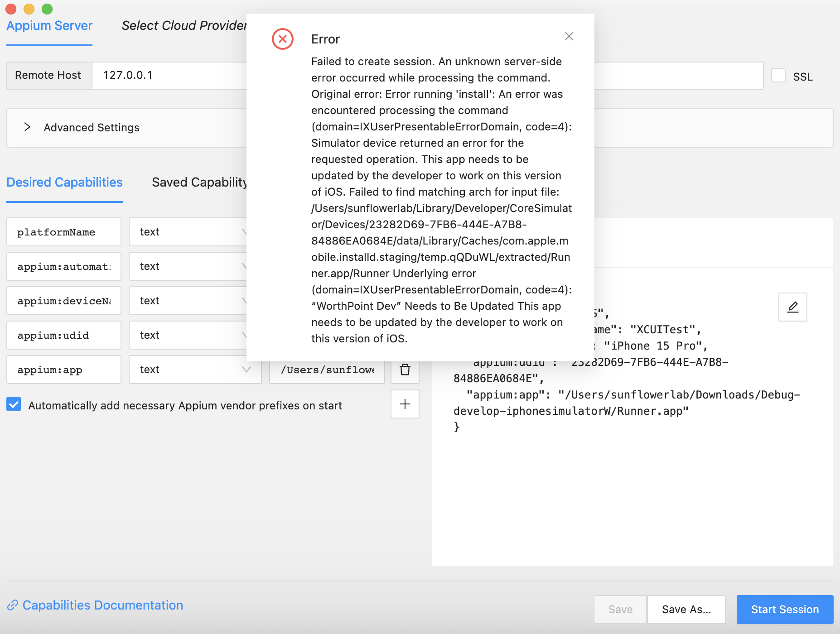Screen dimensions: 840x634
Task: Start Session with current capabilities
Action: (785, 609)
